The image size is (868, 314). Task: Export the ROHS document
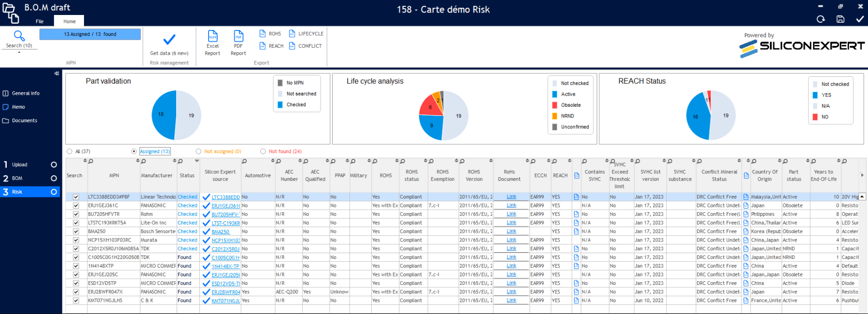[270, 34]
